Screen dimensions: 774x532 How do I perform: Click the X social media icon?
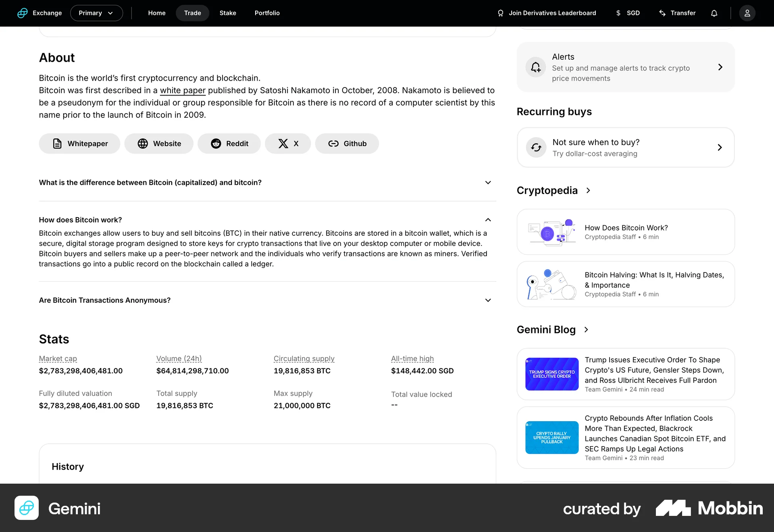pos(283,143)
